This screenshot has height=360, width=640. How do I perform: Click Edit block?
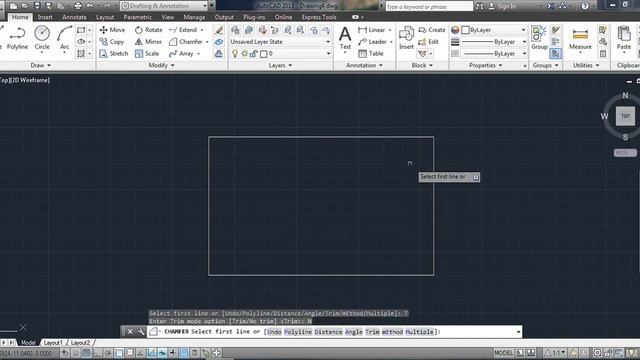(x=429, y=42)
